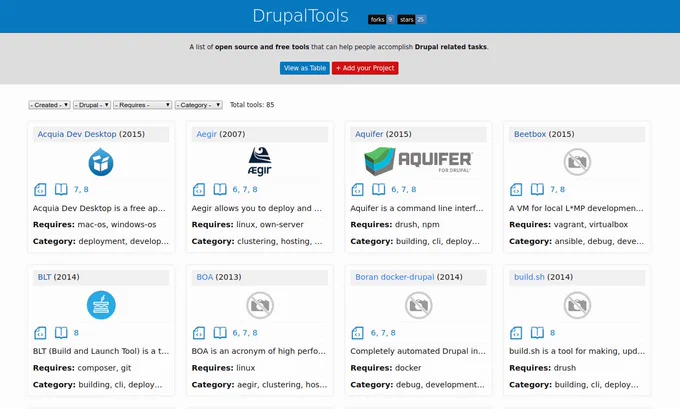Click the Aegir logo image
The height and width of the screenshot is (409, 680).
tap(260, 161)
